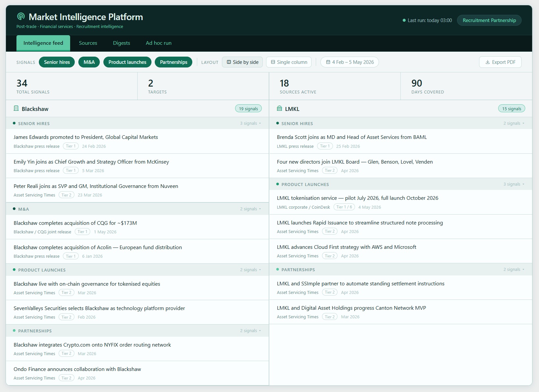Click the Blackshaw 19 signals badge
539x392 pixels.
click(249, 109)
